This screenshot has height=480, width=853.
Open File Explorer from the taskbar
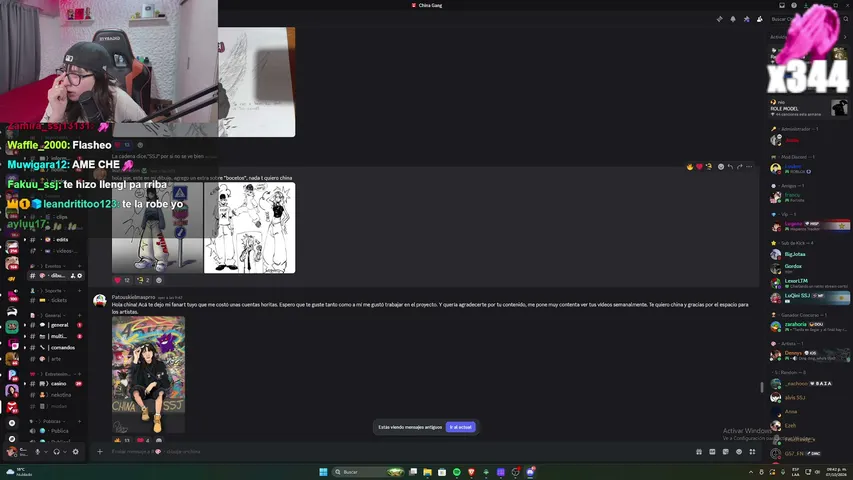(x=428, y=472)
